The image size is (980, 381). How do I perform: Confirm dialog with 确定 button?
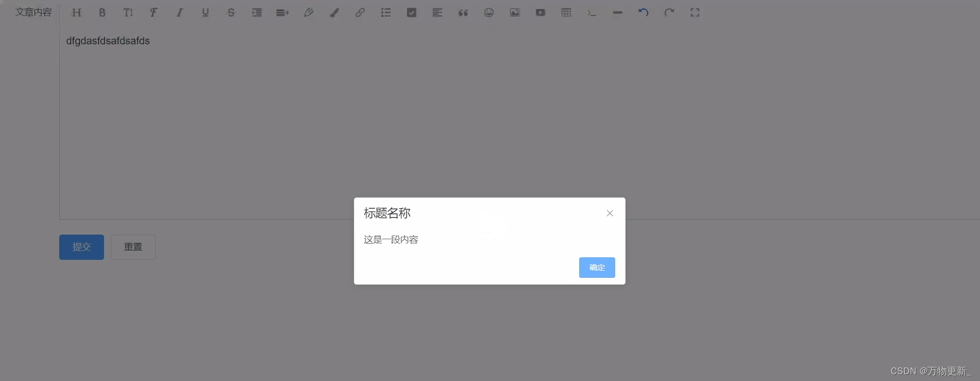[x=597, y=268]
